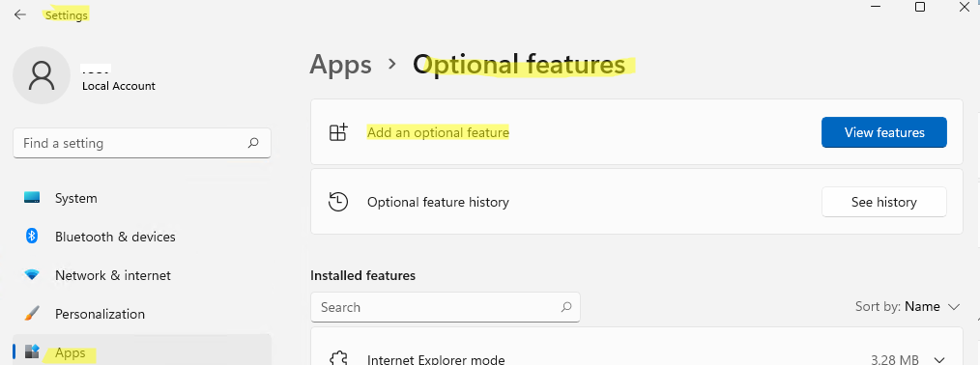Click the installed features Search field
Image resolution: width=980 pixels, height=365 pixels.
[x=445, y=307]
